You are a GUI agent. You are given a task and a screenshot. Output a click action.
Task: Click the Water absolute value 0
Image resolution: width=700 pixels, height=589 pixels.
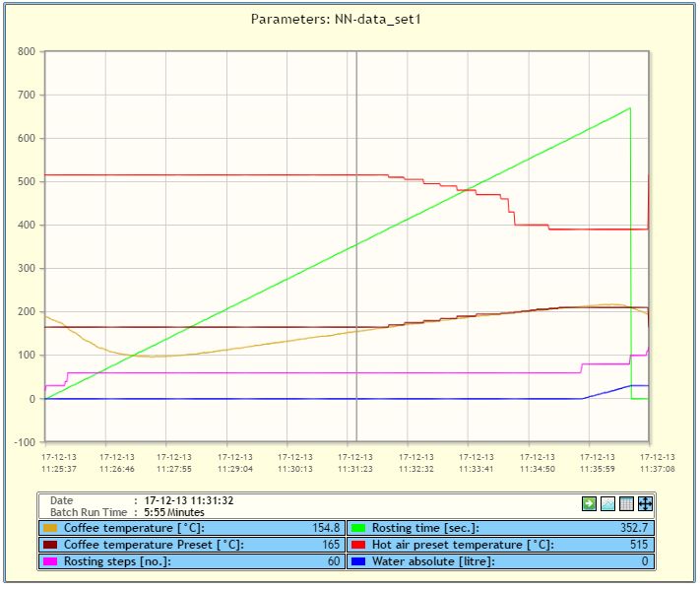[x=645, y=560]
